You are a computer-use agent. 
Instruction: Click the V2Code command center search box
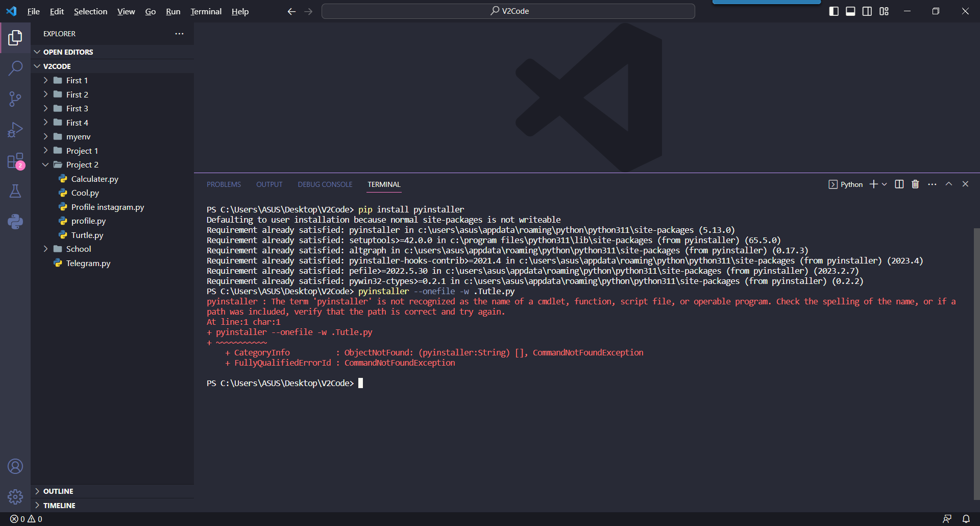pos(508,11)
